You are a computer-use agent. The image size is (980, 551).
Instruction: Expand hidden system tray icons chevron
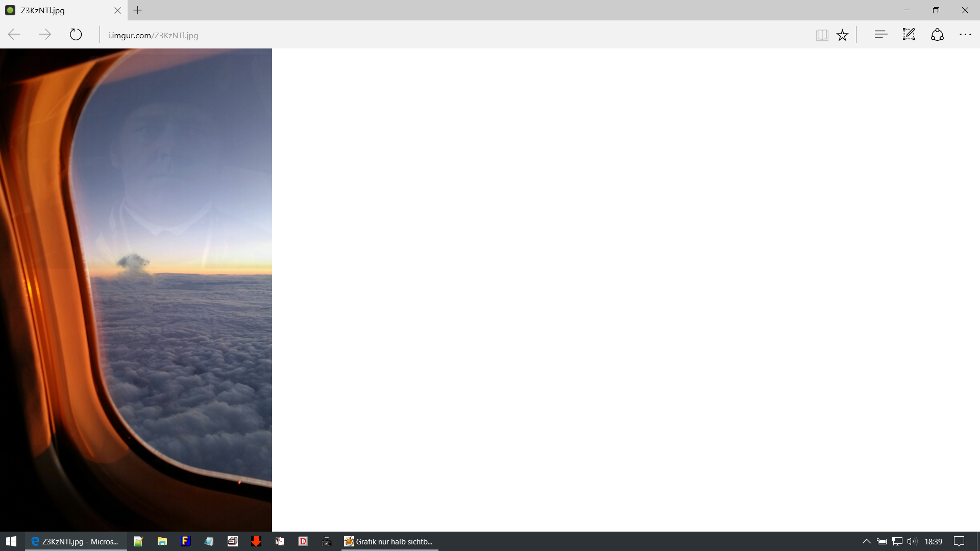tap(866, 541)
